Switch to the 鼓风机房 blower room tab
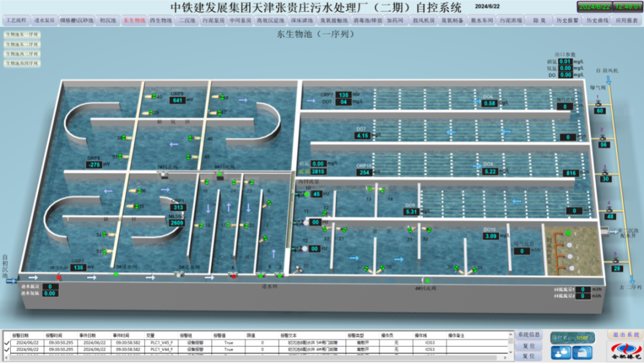The width and height of the screenshot is (644, 363). (423, 20)
